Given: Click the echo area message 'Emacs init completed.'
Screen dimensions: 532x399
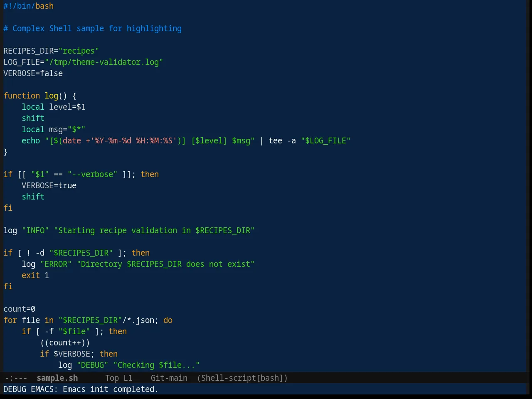Looking at the screenshot, I should (111, 389).
